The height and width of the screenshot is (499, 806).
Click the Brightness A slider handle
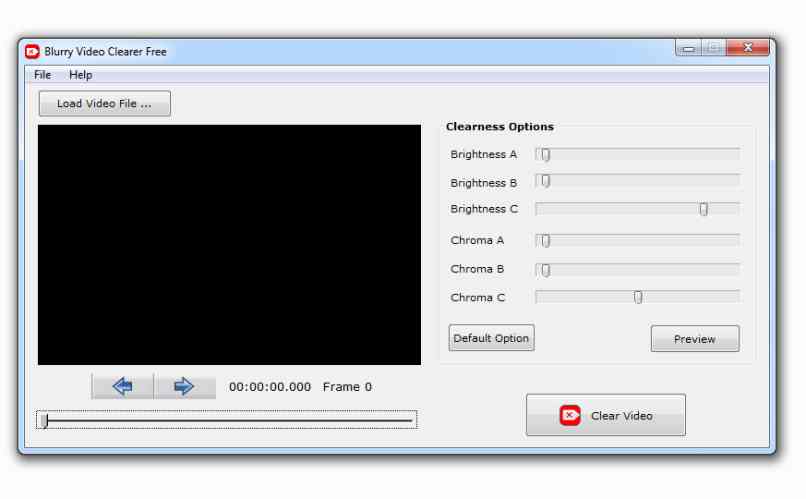tap(546, 155)
